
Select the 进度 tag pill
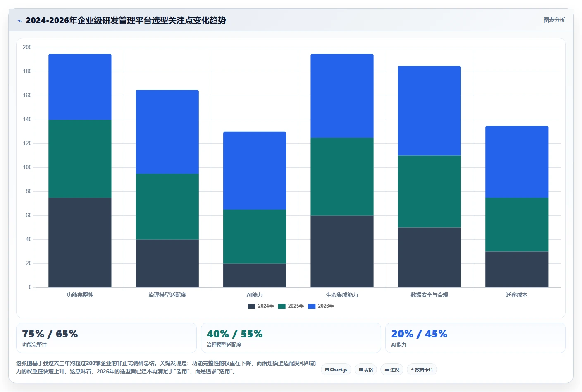392,370
